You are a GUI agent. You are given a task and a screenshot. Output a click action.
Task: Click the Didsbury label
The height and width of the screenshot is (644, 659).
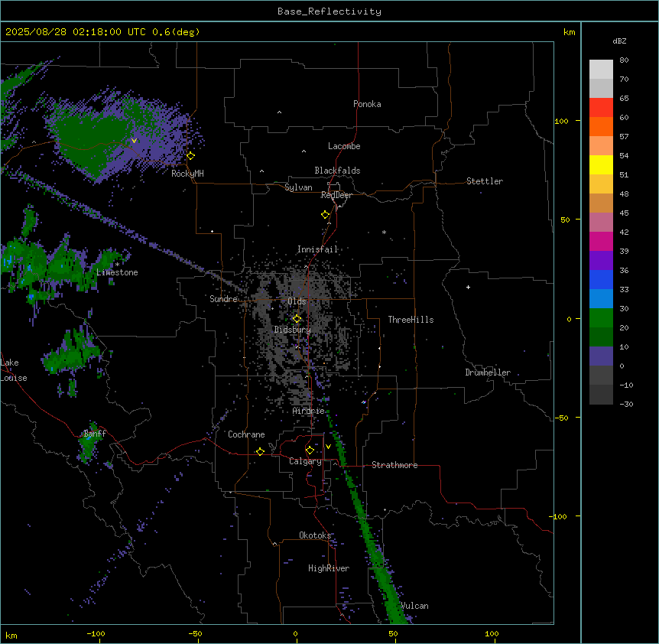[293, 330]
